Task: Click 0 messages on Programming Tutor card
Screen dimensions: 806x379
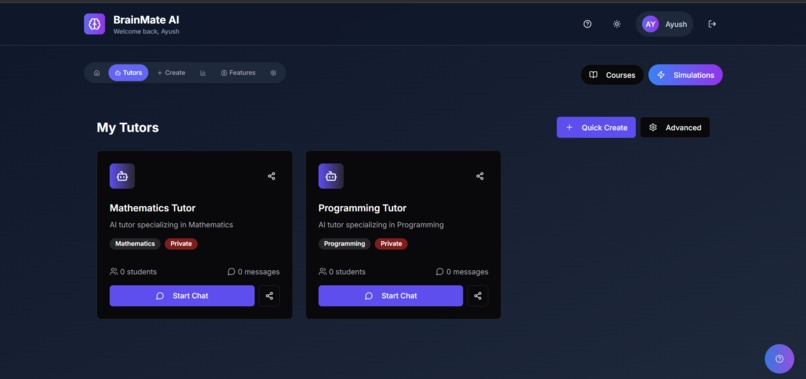Action: [x=462, y=272]
